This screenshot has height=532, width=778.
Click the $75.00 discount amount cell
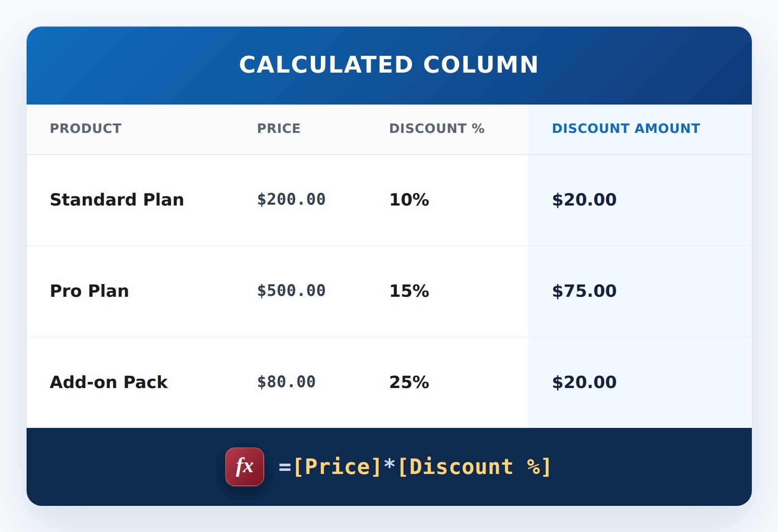point(584,291)
